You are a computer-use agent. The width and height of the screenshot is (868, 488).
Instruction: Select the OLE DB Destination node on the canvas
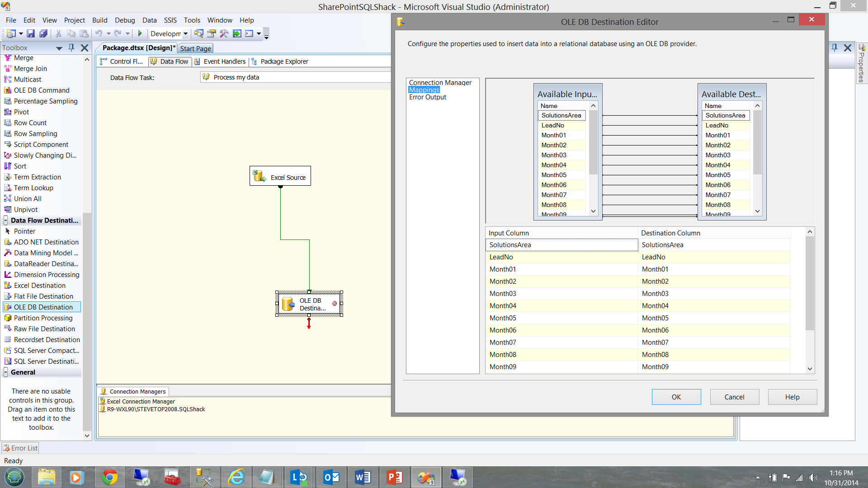[x=309, y=304]
